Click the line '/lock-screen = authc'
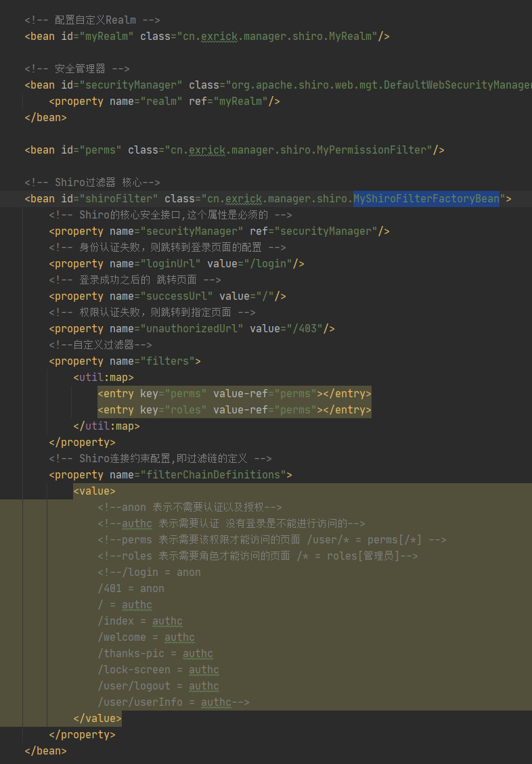Screen dimensions: 532x764 pyautogui.click(x=158, y=669)
